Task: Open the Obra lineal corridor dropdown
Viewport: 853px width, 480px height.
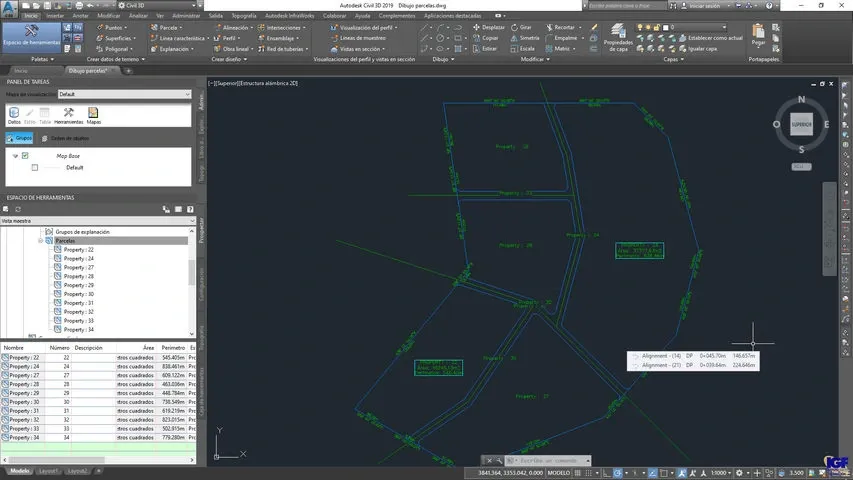Action: [x=233, y=49]
